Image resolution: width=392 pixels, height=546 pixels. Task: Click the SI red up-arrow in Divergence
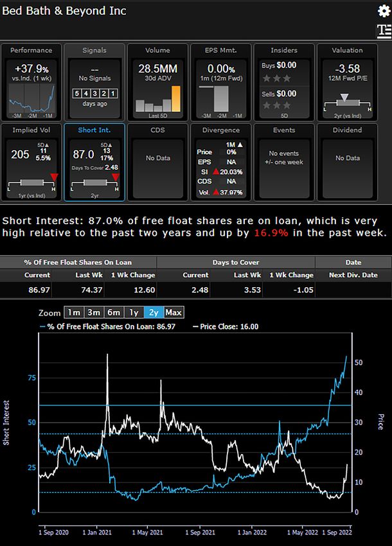click(x=216, y=172)
